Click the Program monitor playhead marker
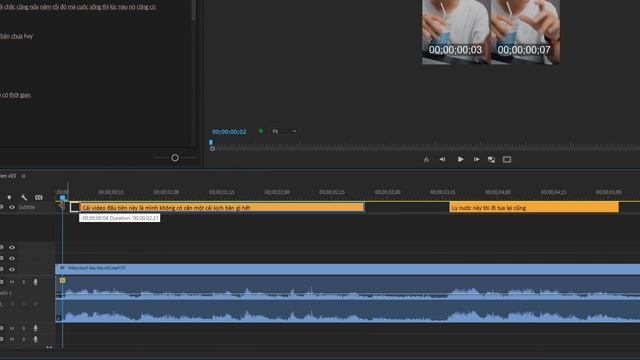 211,142
